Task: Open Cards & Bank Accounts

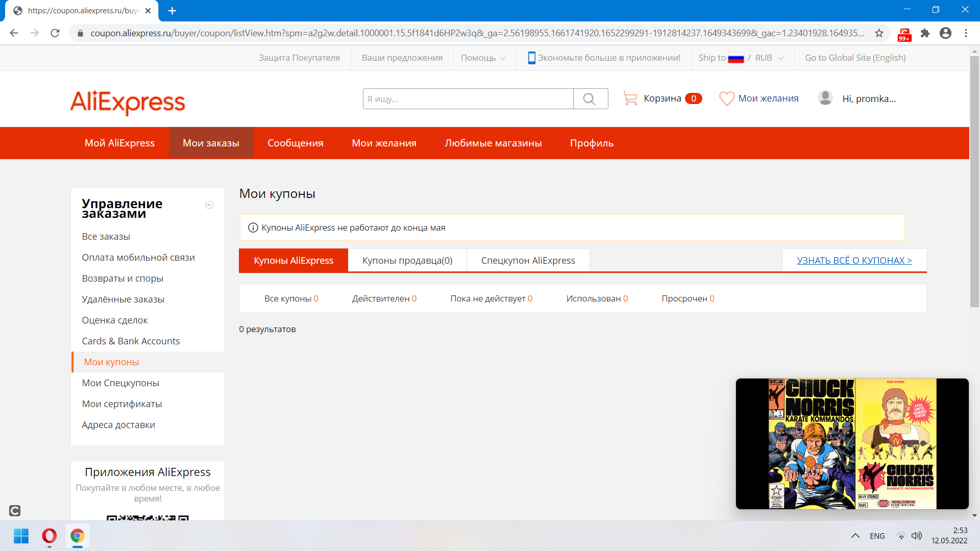Action: coord(131,341)
